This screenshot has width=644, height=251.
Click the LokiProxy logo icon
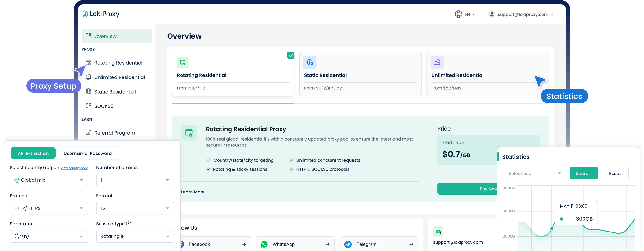(85, 14)
